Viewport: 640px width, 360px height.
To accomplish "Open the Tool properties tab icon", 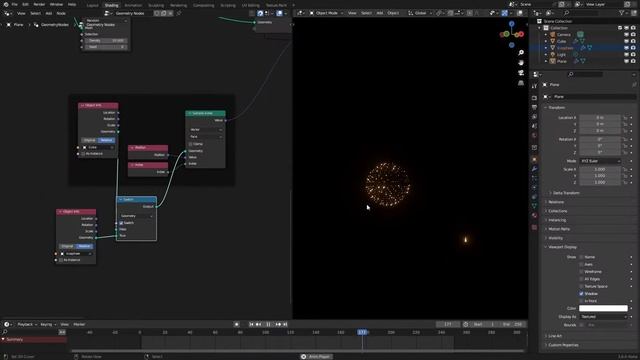I will point(534,87).
